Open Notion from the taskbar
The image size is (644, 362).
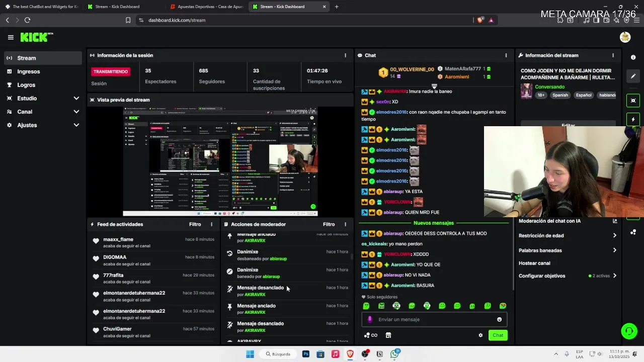click(379, 354)
